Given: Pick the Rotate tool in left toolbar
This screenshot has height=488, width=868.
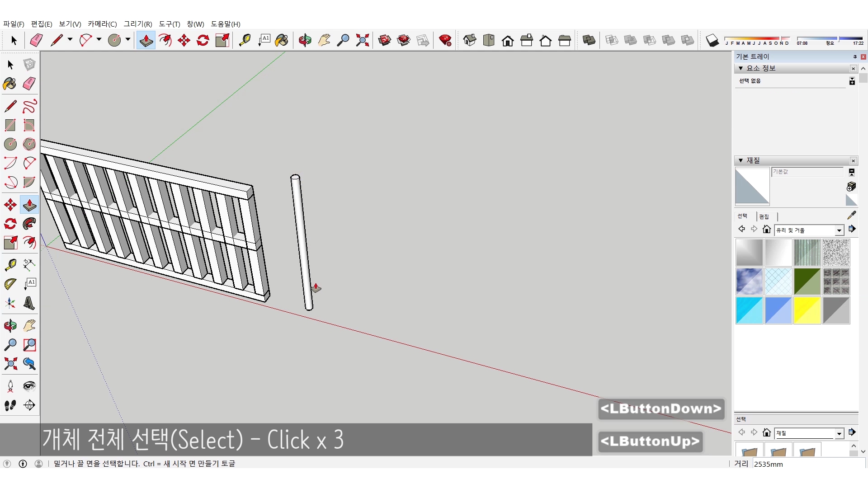Looking at the screenshot, I should click(x=10, y=224).
